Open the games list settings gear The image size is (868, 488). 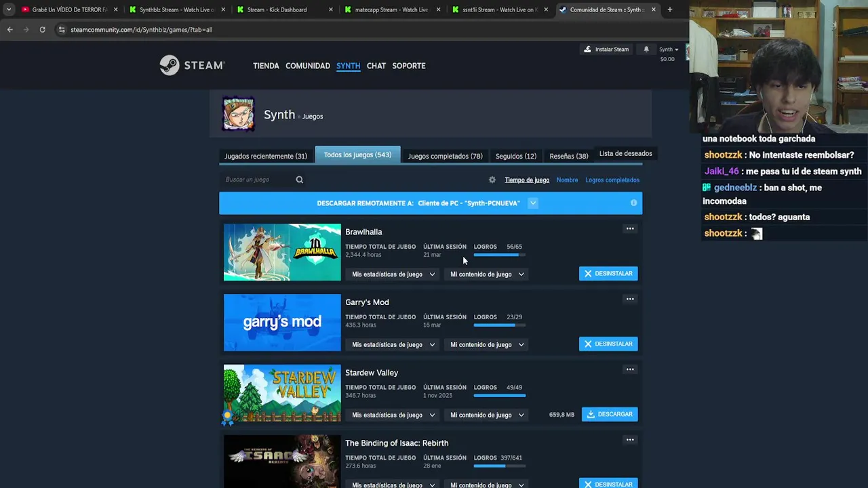(x=492, y=180)
